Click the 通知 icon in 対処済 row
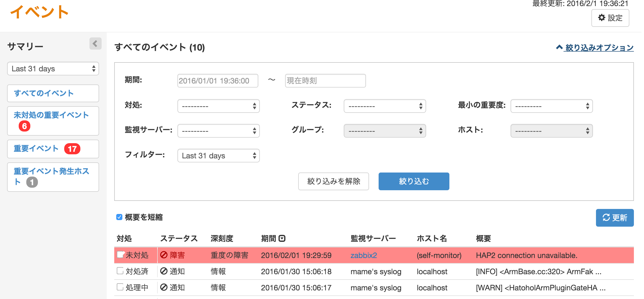The width and height of the screenshot is (644, 299). (164, 271)
